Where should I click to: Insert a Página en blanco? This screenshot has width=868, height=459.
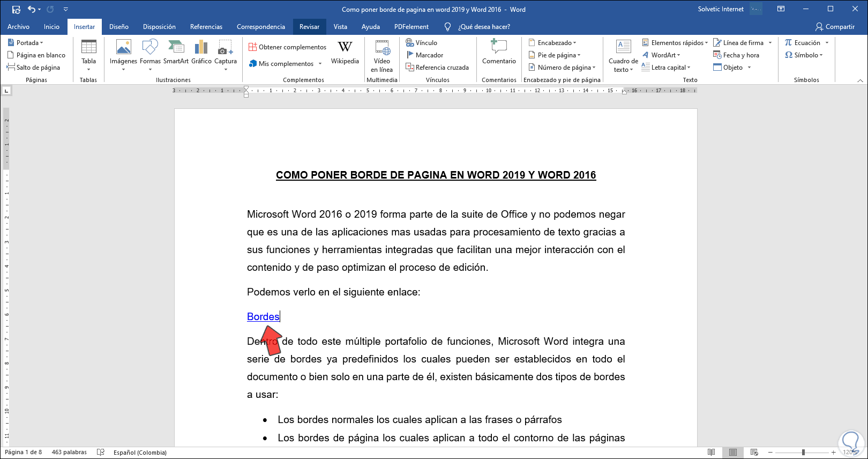click(36, 55)
